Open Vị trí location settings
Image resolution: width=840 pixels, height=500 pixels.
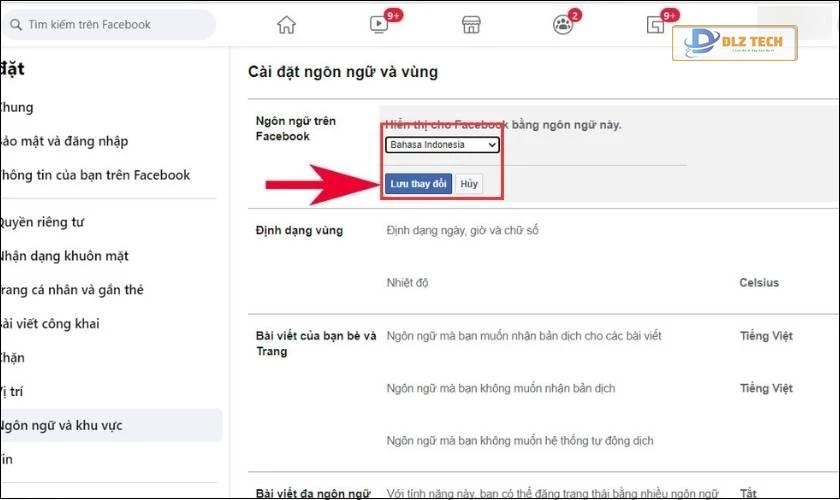tap(12, 392)
